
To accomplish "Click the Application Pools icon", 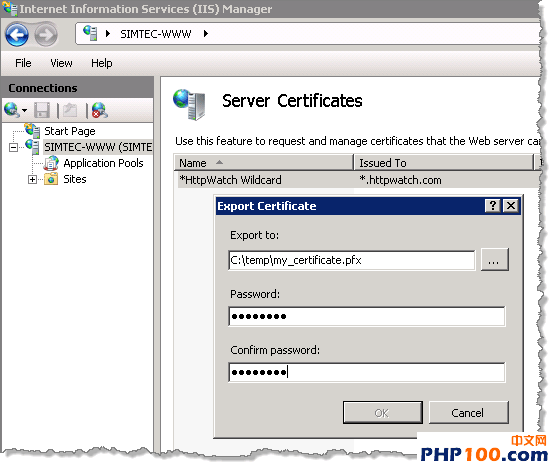I will [51, 163].
